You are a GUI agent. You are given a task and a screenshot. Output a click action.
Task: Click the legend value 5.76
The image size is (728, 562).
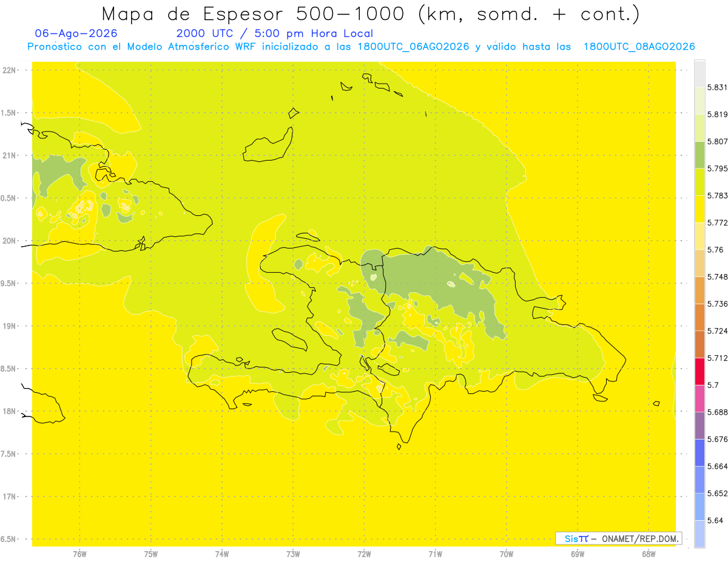tap(715, 250)
